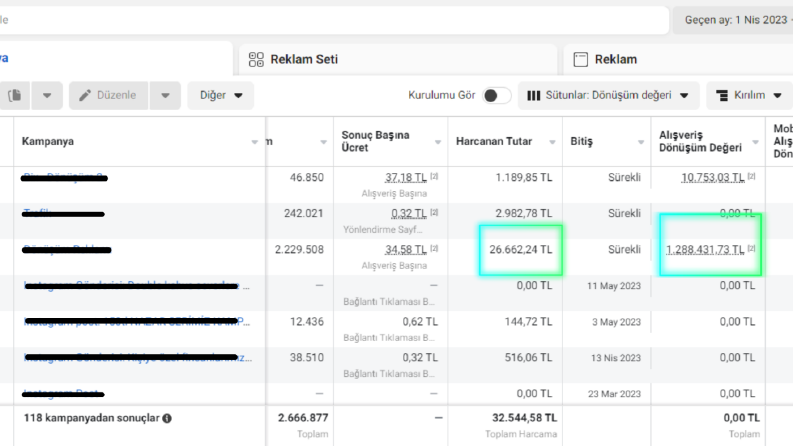This screenshot has width=793, height=446.
Task: Click the pencil icon on Düzenle
Action: coord(85,95)
